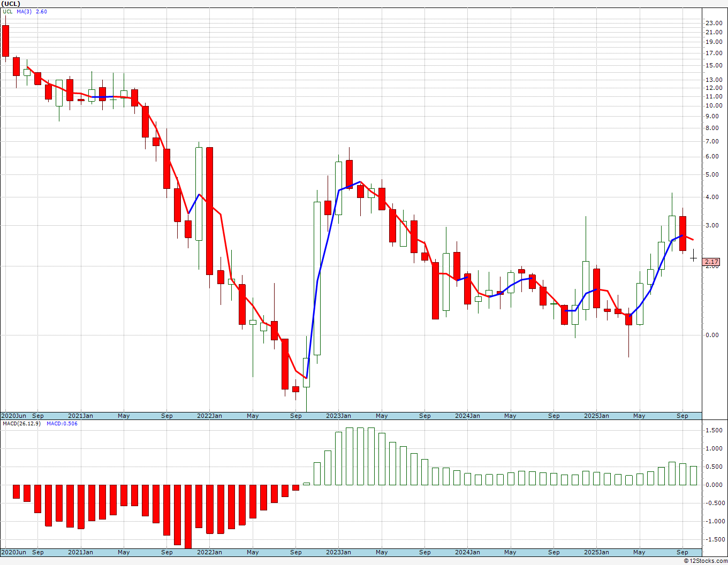Image resolution: width=728 pixels, height=565 pixels.
Task: Click 2025Jan on the price chart date axis
Action: 596,416
